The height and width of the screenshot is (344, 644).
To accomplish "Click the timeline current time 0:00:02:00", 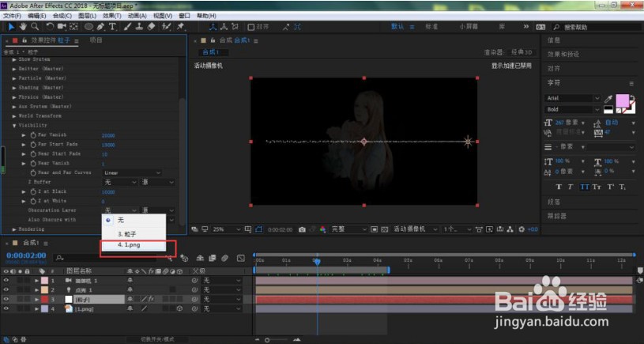I will (26, 255).
